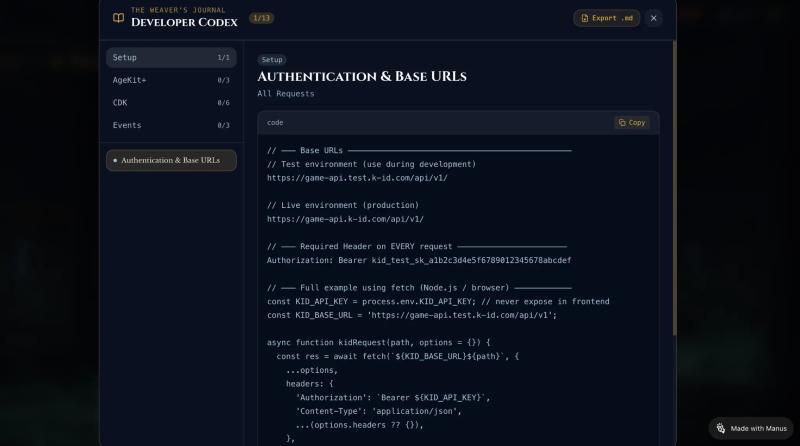Image resolution: width=800 pixels, height=446 pixels.
Task: Click the async function kidRequest line
Action: pos(379,342)
